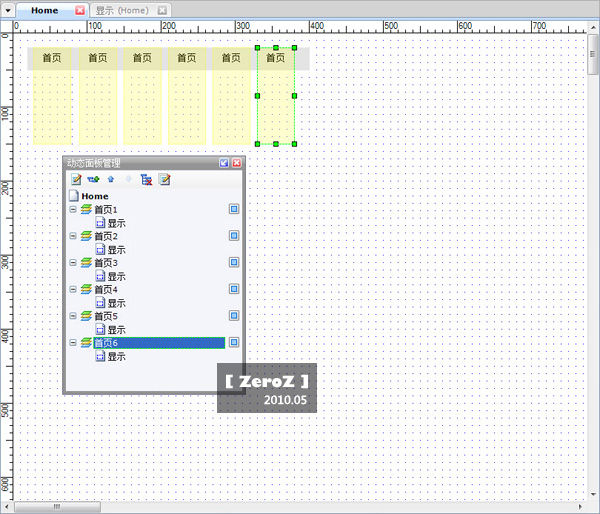Select the highlighted 首页6 row in the panel tree
Viewport: 600px width, 514px height.
tap(159, 343)
